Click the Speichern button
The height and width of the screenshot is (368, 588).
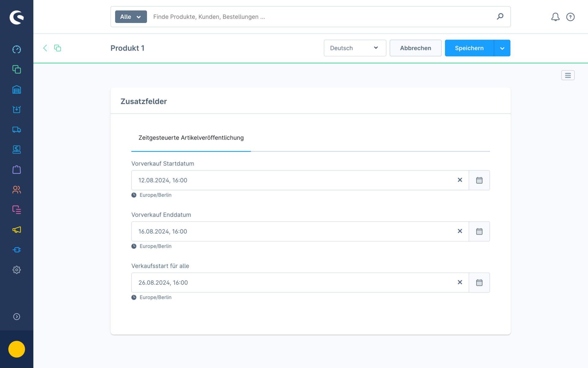pyautogui.click(x=469, y=48)
